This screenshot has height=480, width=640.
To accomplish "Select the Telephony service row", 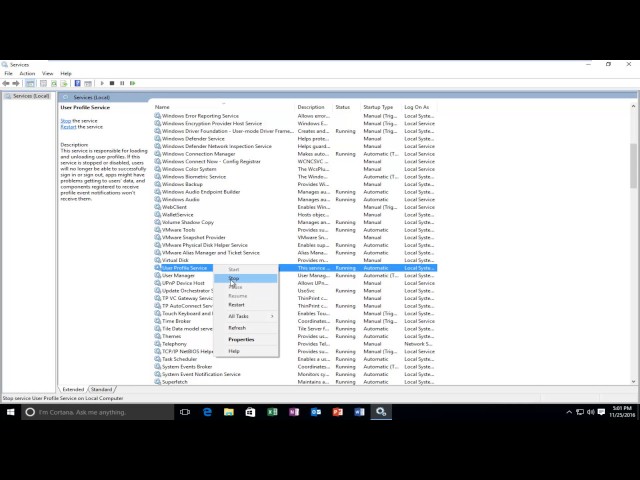I will 296,344.
